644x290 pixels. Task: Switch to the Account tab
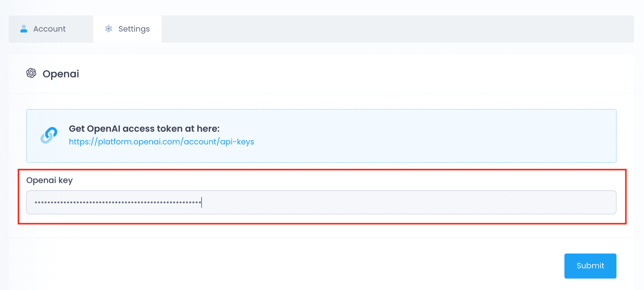tap(49, 29)
